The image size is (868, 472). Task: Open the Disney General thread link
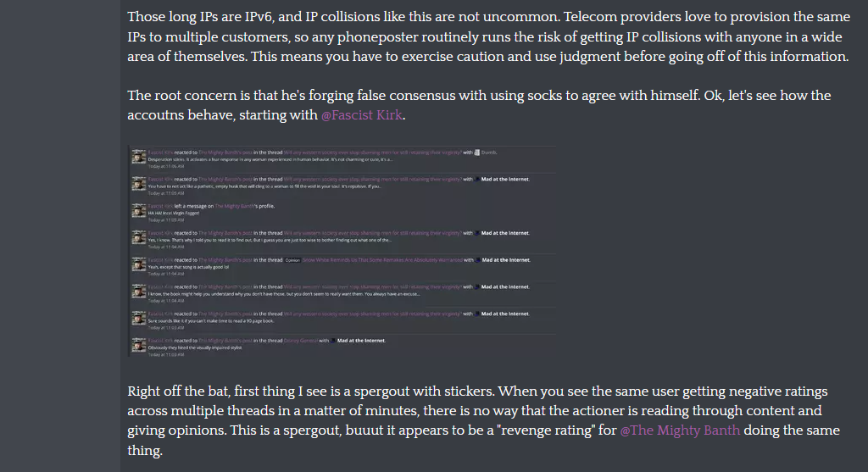click(301, 341)
